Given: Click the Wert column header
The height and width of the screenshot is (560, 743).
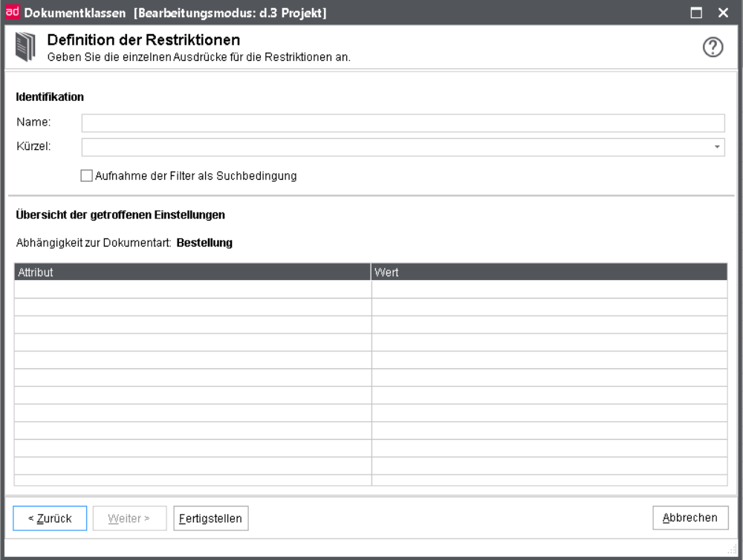Looking at the screenshot, I should [549, 272].
